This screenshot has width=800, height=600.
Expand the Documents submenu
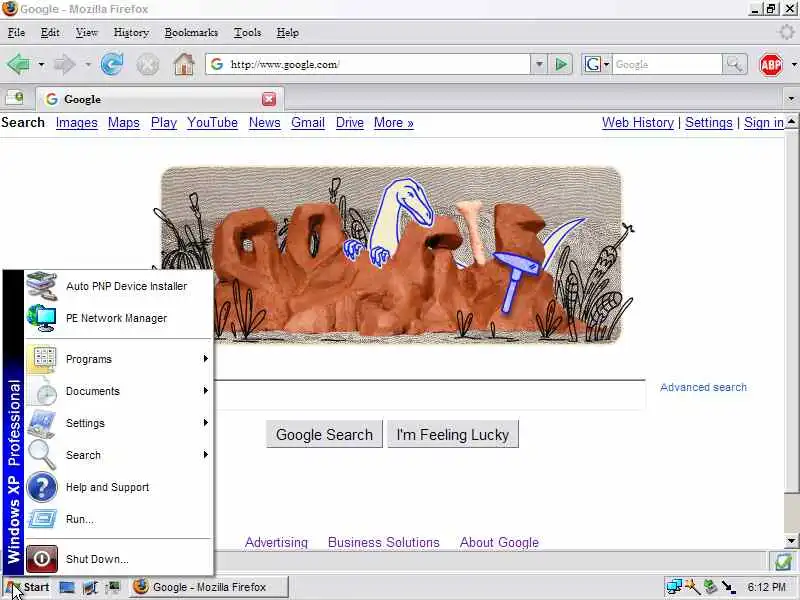[119, 391]
